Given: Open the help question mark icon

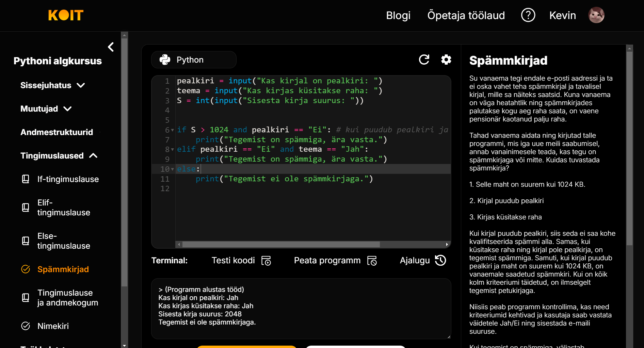Looking at the screenshot, I should point(528,15).
